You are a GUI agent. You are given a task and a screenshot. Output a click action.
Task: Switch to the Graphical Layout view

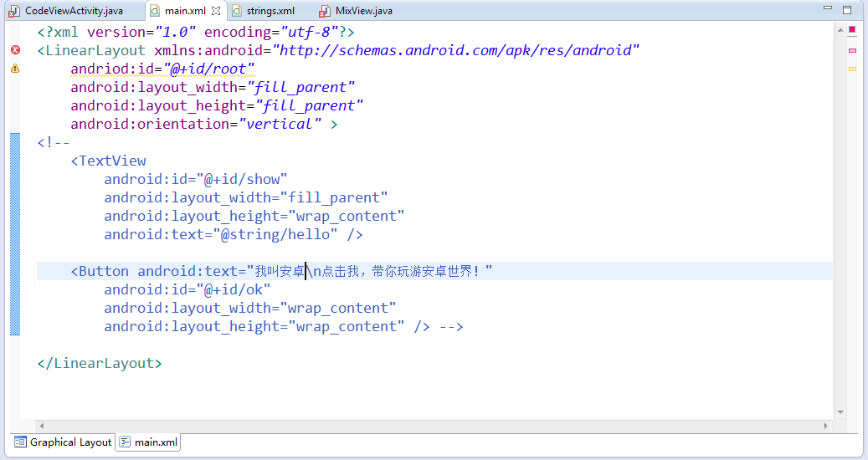coord(63,442)
